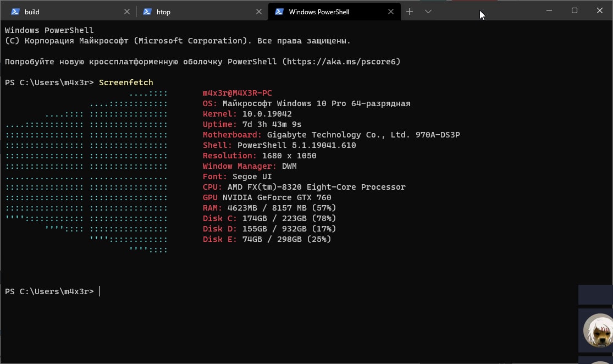This screenshot has width=613, height=364.
Task: Close the htop tab
Action: tap(259, 12)
